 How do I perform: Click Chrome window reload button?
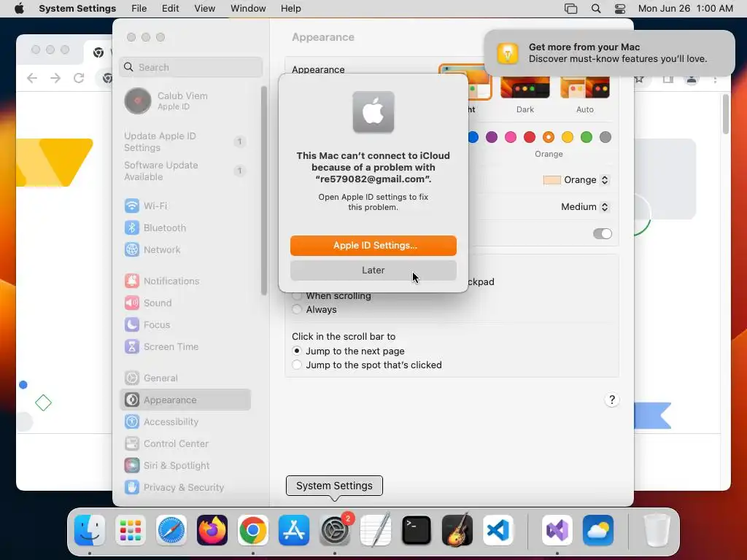click(79, 78)
